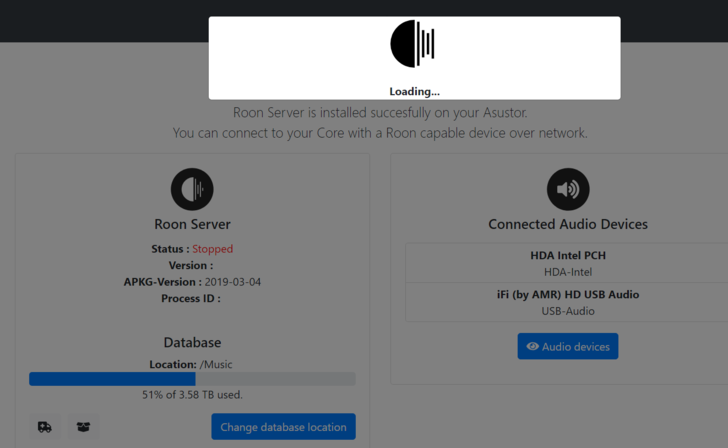Screen dimensions: 728x448
Task: Click the Version label
Action: [191, 266]
